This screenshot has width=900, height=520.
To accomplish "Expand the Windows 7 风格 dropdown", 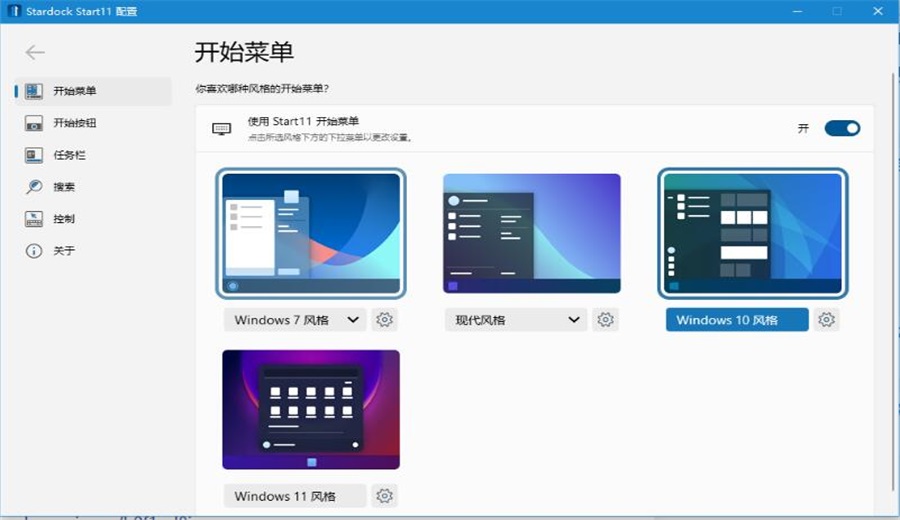I will click(295, 320).
